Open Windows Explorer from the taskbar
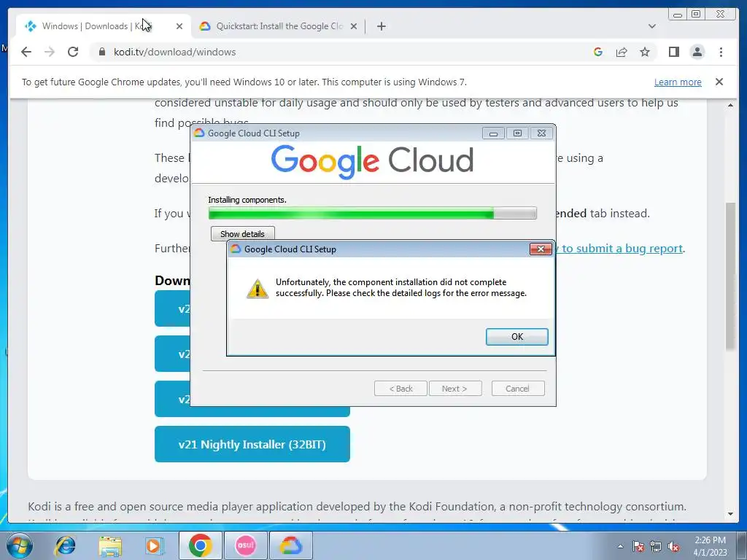This screenshot has width=747, height=560. tap(110, 545)
